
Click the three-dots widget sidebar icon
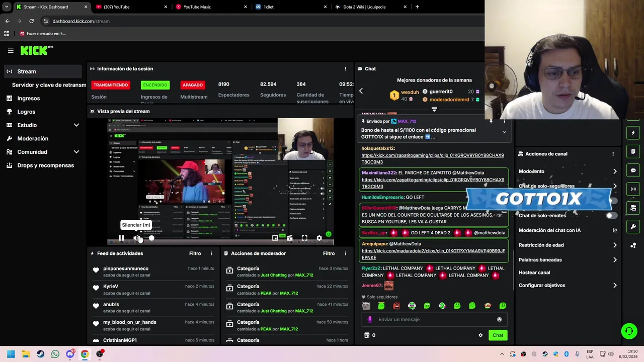633,245
